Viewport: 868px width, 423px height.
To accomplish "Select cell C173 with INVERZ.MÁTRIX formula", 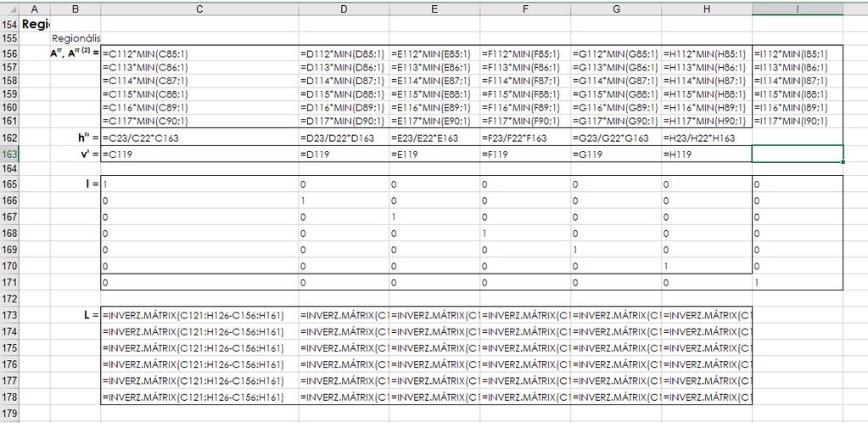I will click(x=200, y=315).
